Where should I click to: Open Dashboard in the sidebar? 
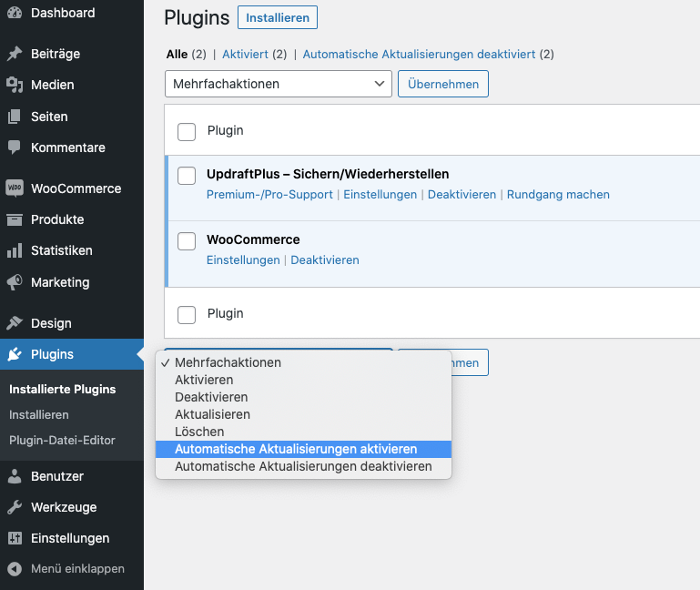[72, 13]
